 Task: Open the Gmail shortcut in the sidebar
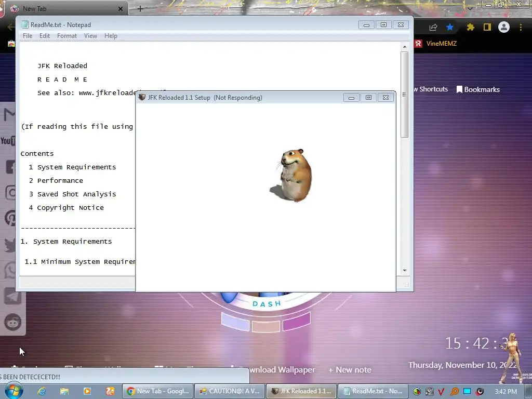(x=9, y=115)
